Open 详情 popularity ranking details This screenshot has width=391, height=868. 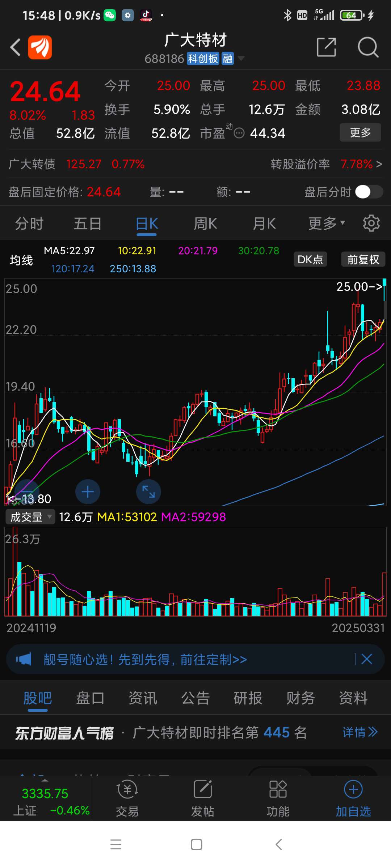tap(360, 732)
